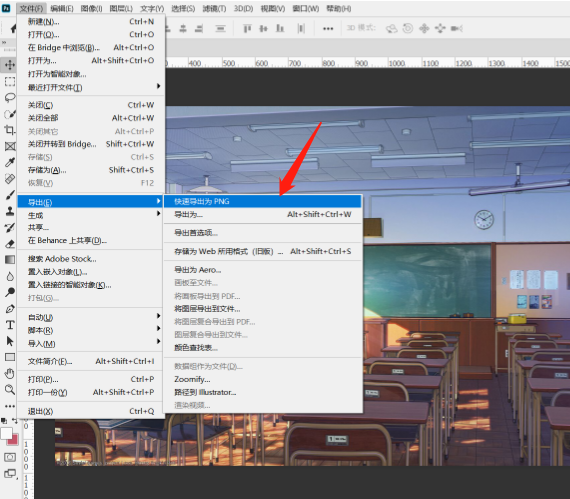The width and height of the screenshot is (570, 499).
Task: Select the Move tool
Action: pos(9,65)
